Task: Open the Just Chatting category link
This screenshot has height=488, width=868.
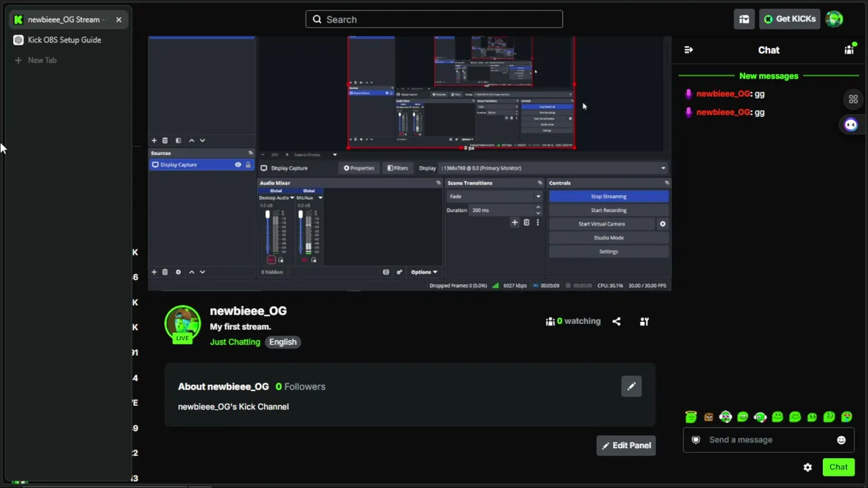Action: tap(235, 342)
